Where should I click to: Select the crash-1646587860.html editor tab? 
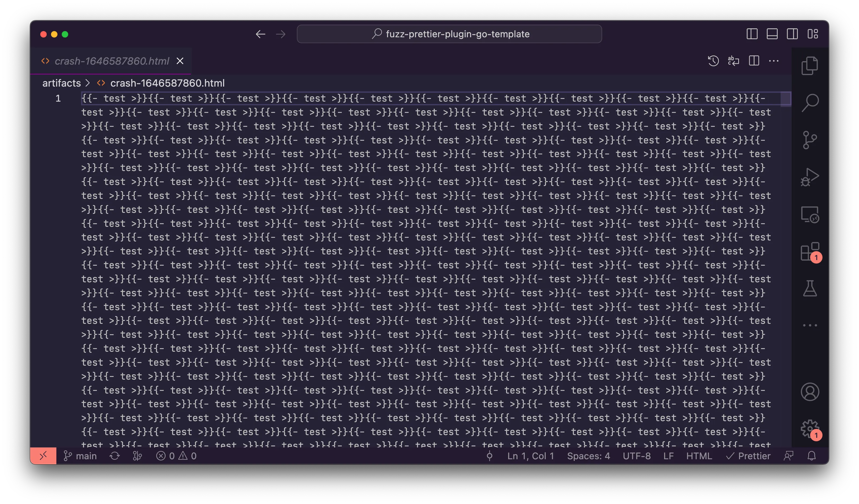(x=111, y=61)
